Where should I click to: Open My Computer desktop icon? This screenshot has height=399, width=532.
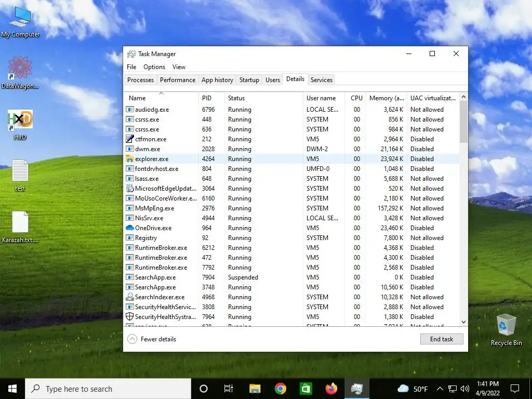click(x=20, y=22)
